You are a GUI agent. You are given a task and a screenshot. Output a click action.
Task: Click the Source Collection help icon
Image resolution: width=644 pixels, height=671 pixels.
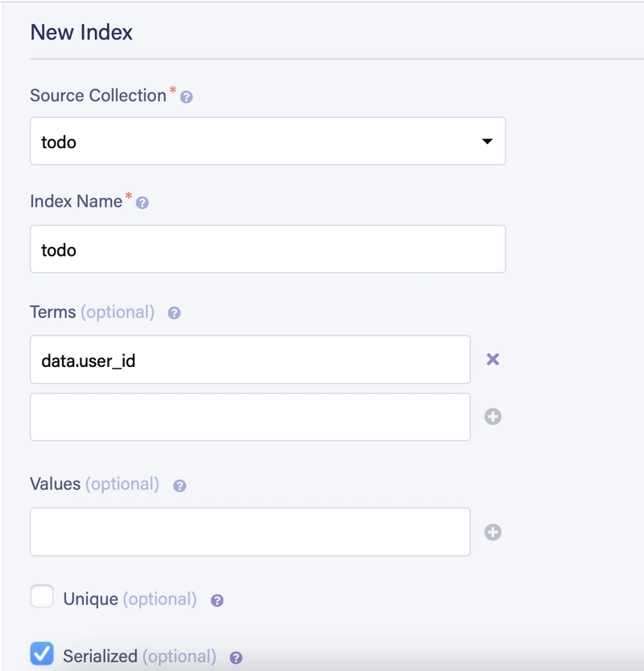point(186,97)
